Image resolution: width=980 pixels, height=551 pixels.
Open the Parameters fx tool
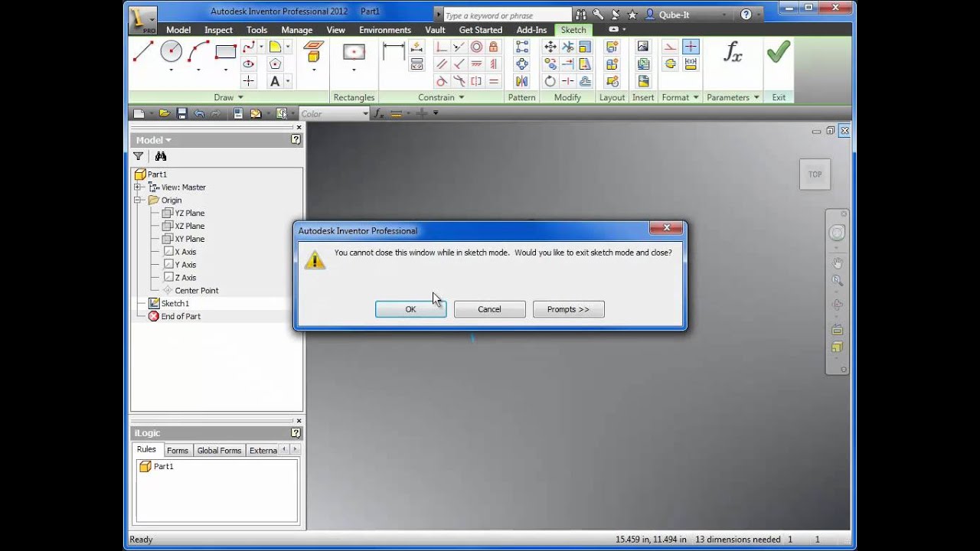coord(733,52)
